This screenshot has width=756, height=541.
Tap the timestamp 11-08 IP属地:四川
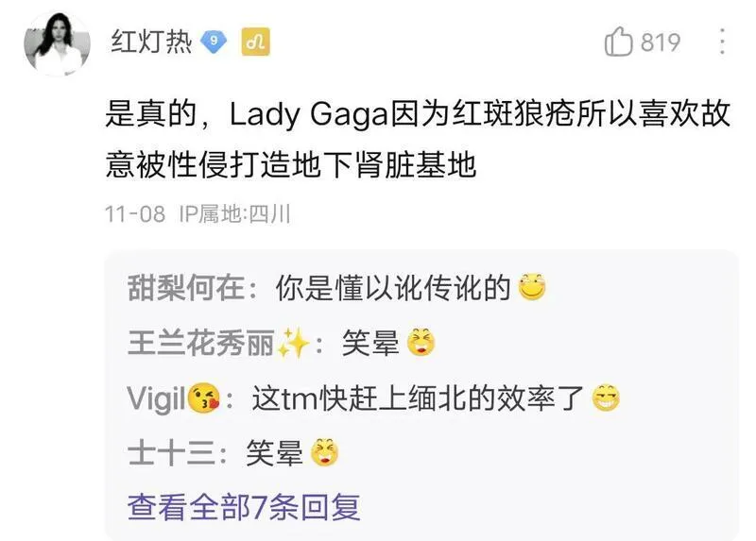click(198, 214)
